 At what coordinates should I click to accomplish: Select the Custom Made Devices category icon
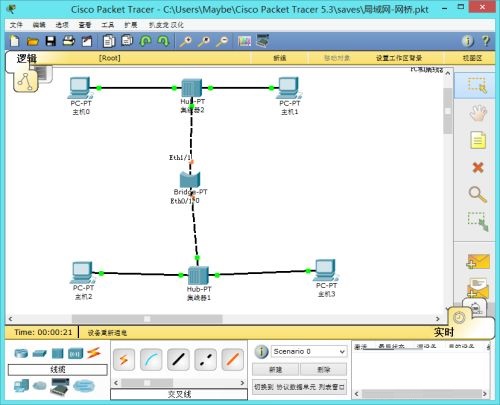point(60,387)
